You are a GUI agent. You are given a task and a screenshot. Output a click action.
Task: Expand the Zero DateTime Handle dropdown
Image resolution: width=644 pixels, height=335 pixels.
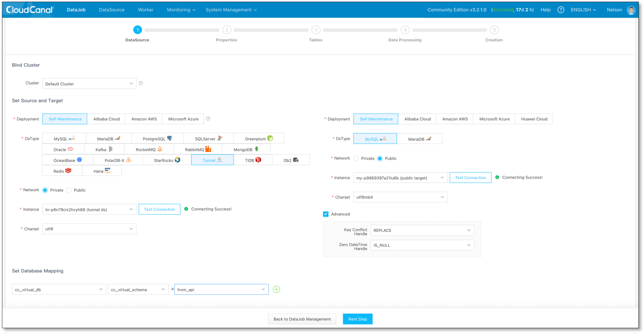[422, 245]
